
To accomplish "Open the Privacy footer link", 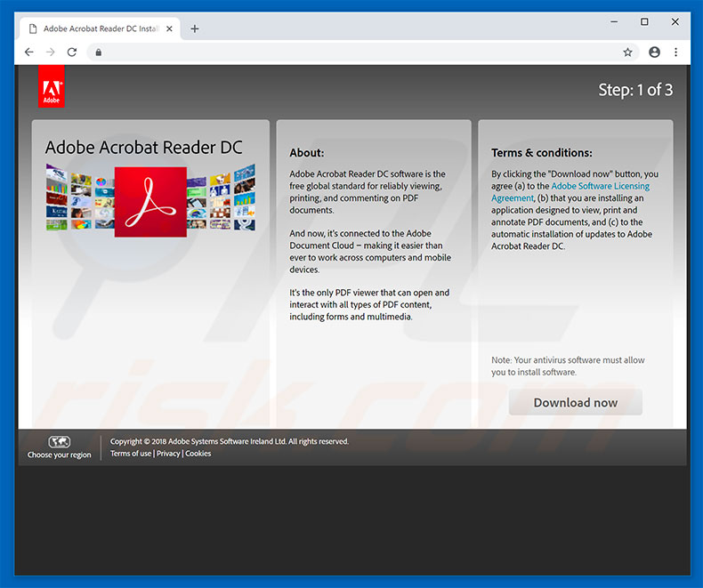I will [168, 454].
